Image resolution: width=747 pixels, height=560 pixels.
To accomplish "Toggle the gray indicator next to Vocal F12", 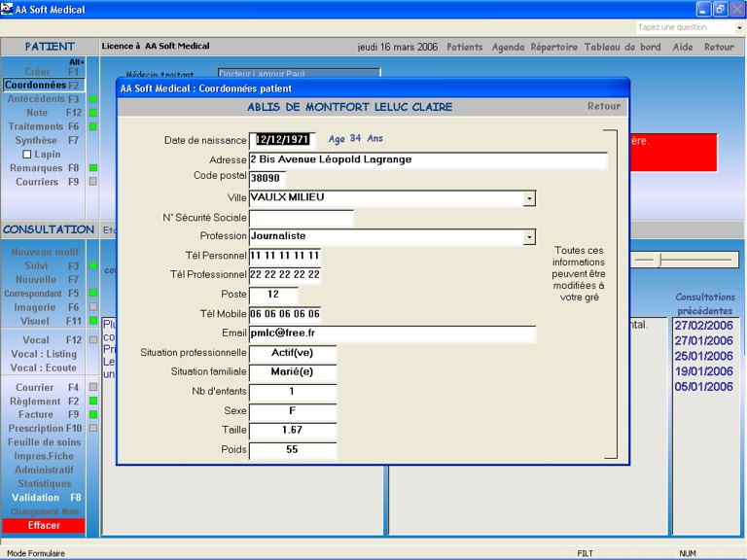I will pyautogui.click(x=93, y=340).
